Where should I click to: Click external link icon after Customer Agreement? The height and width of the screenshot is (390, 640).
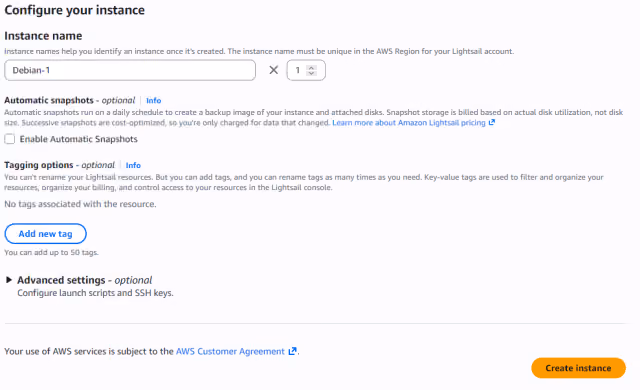292,351
